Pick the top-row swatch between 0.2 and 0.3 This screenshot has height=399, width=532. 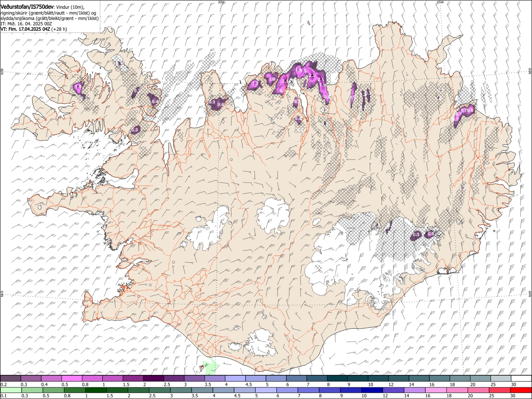(x=11, y=378)
